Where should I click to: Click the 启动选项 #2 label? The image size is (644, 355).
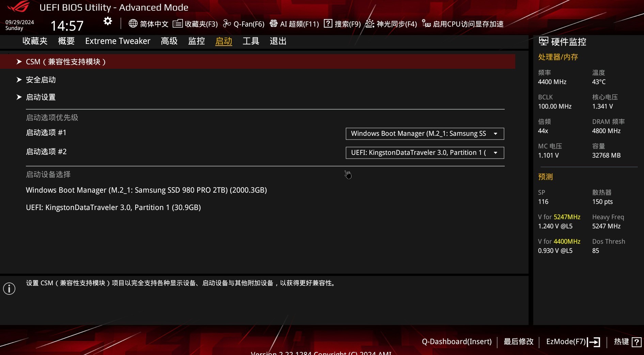(x=46, y=151)
